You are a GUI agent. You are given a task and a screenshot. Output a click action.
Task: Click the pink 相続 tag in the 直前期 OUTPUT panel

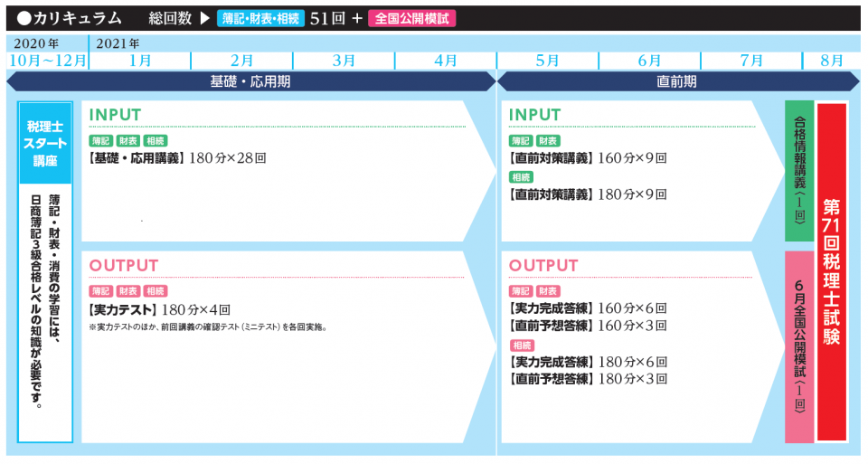521,346
